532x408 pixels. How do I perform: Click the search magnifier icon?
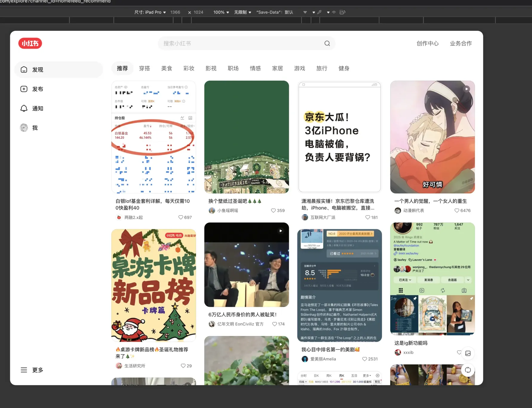(x=327, y=43)
